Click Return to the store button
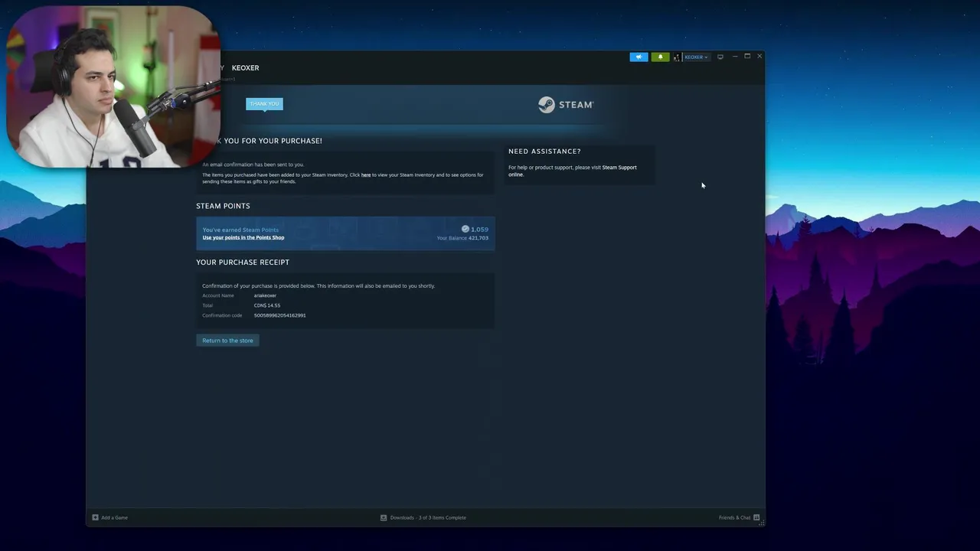The image size is (980, 551). pos(227,341)
